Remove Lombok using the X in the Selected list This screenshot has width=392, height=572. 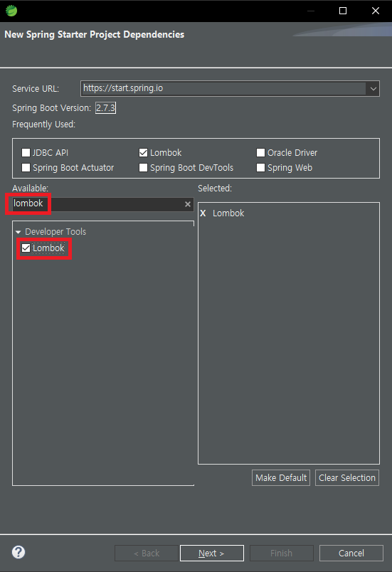point(203,213)
